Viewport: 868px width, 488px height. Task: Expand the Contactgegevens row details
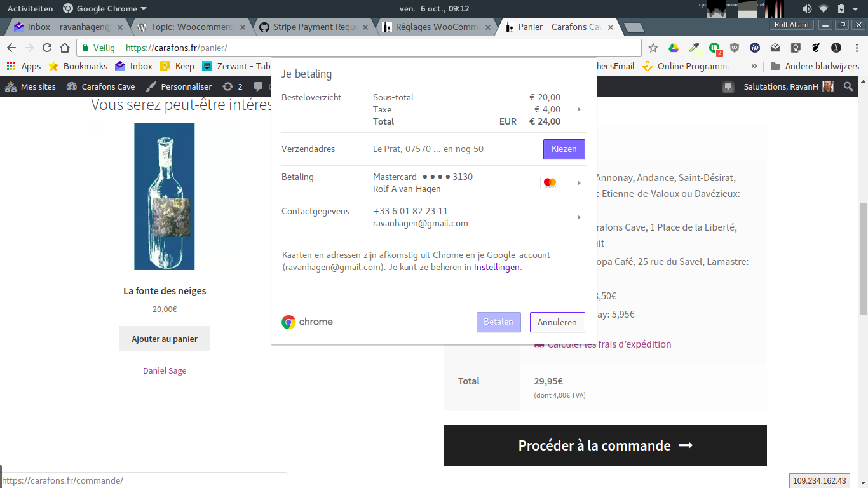[x=578, y=217]
